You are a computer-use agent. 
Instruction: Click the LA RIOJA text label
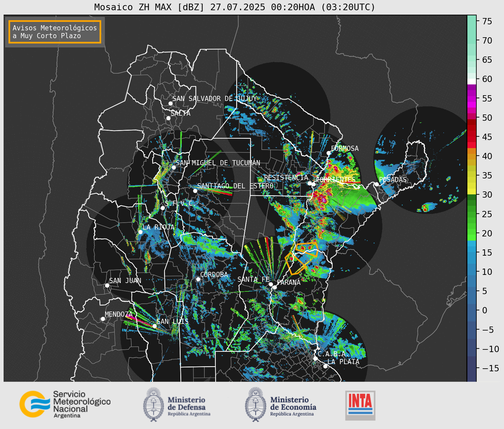tap(158, 227)
